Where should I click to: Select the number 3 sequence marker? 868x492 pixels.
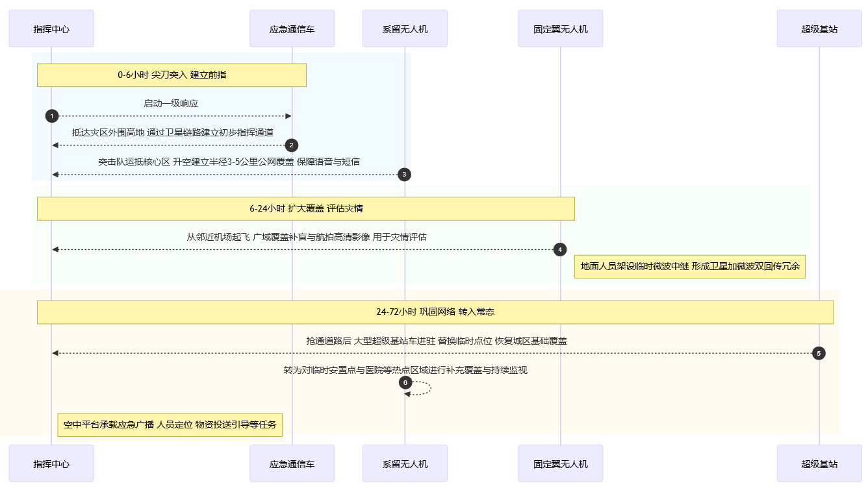(x=404, y=175)
